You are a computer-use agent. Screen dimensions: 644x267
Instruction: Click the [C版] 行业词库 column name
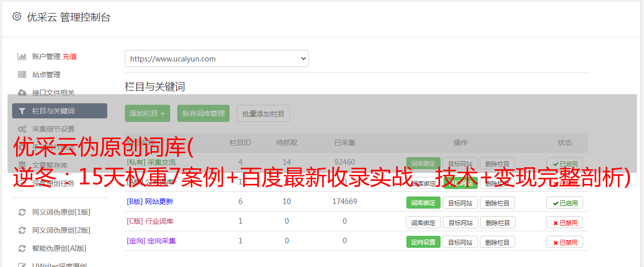(x=150, y=221)
